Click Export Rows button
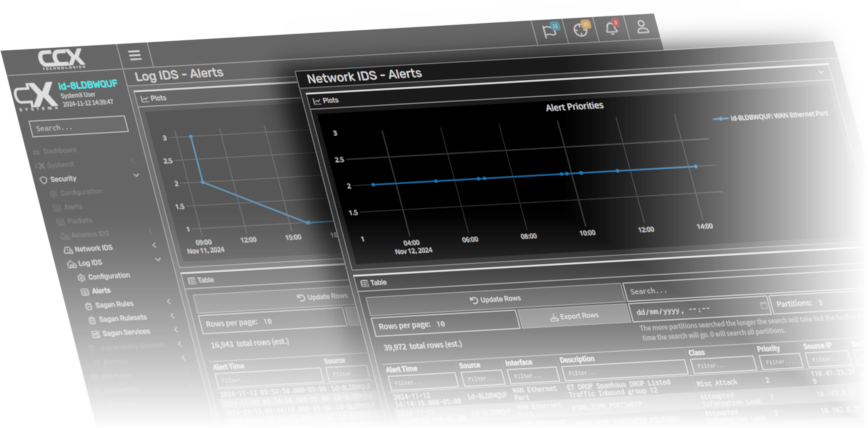 pos(574,316)
